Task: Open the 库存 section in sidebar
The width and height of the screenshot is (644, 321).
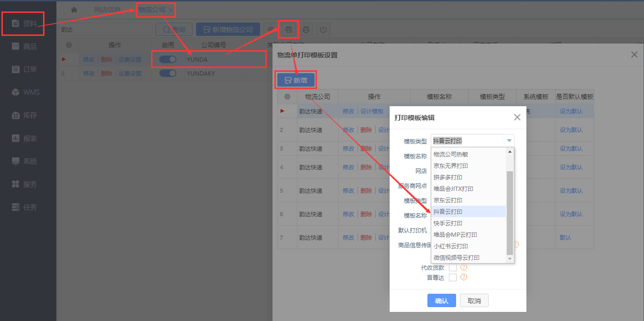Action: (x=25, y=115)
